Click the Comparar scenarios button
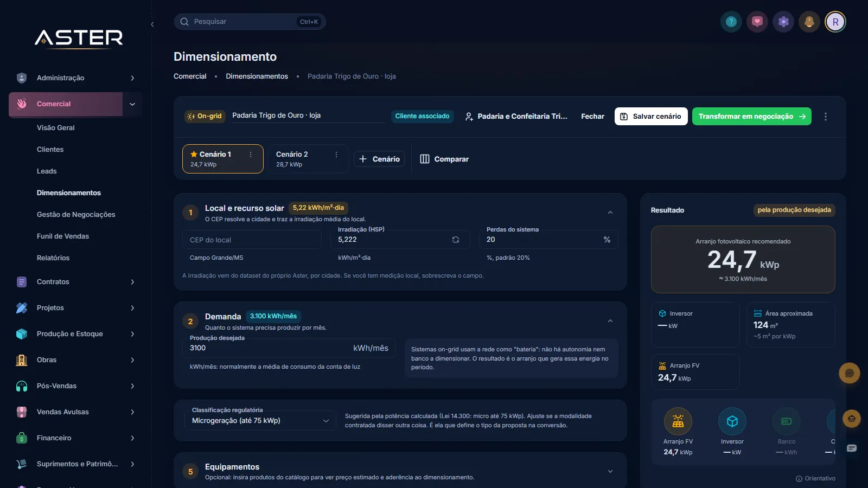The image size is (868, 488). point(444,159)
